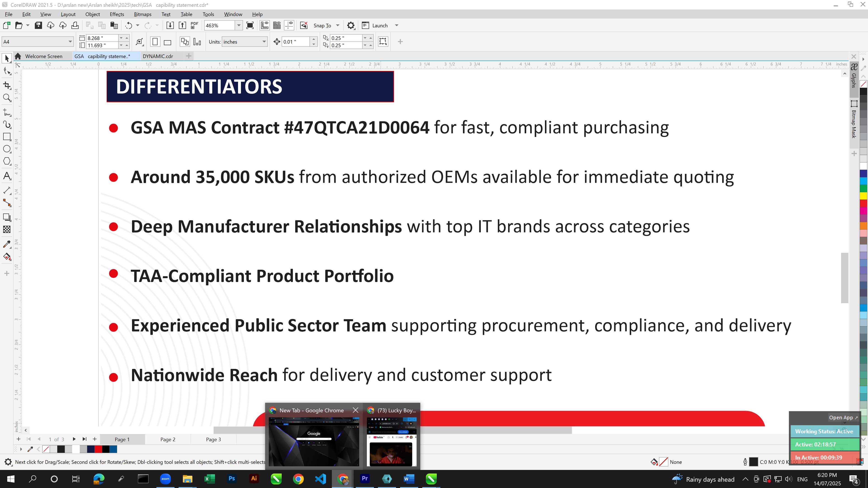Image resolution: width=868 pixels, height=488 pixels.
Task: Select the Polygon tool
Action: (x=7, y=161)
